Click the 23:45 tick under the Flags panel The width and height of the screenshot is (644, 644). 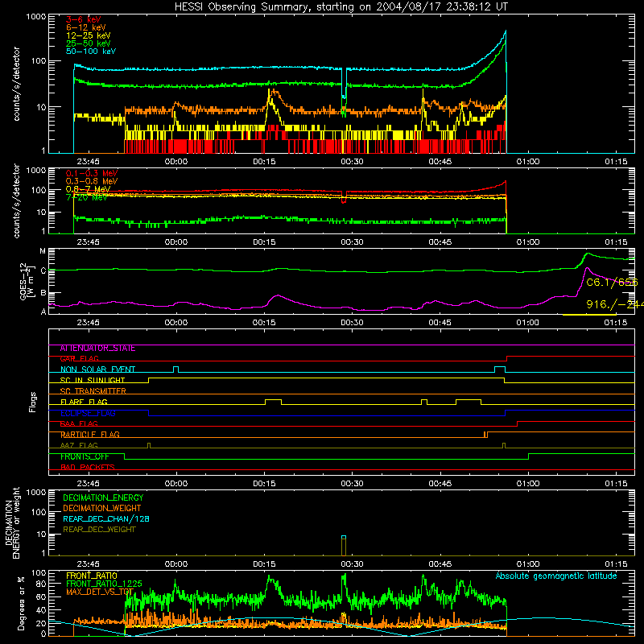[88, 484]
